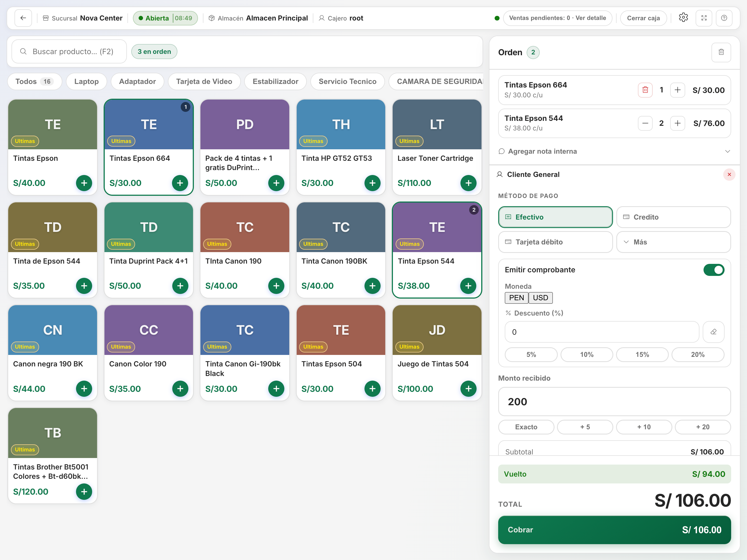Expand the Más payment options dropdown

(673, 242)
